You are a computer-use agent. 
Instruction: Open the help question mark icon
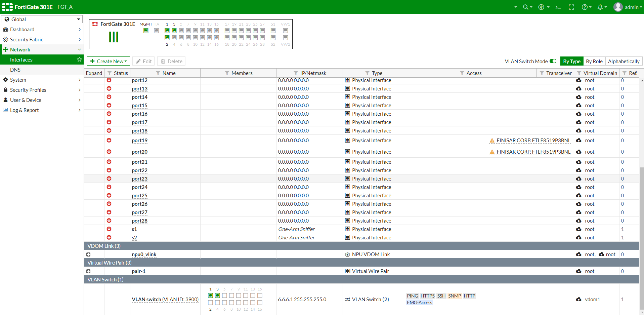coord(585,7)
